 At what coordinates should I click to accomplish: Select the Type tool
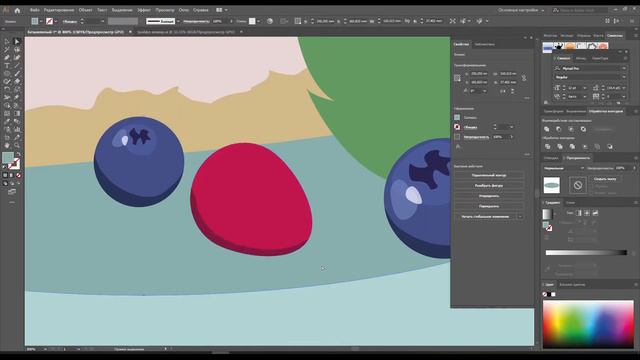7,65
